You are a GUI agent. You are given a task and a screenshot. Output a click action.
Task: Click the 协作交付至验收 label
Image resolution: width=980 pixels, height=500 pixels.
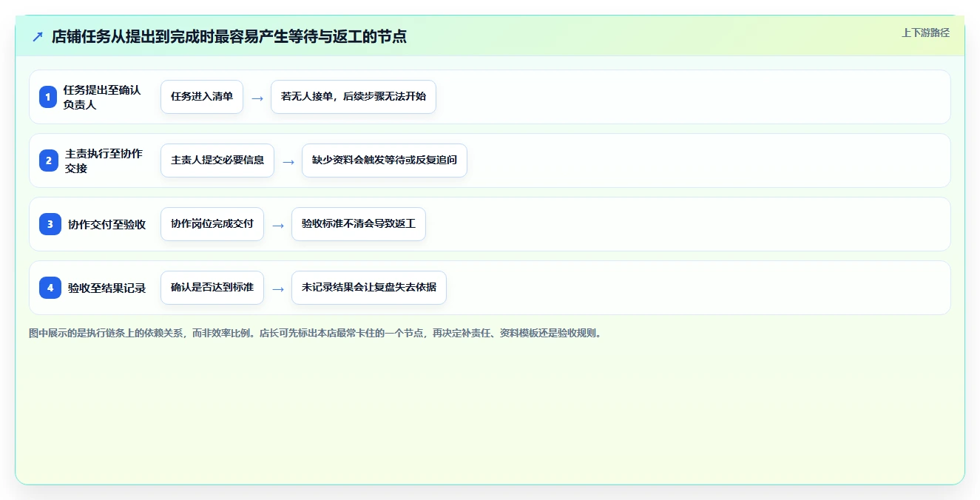(107, 225)
